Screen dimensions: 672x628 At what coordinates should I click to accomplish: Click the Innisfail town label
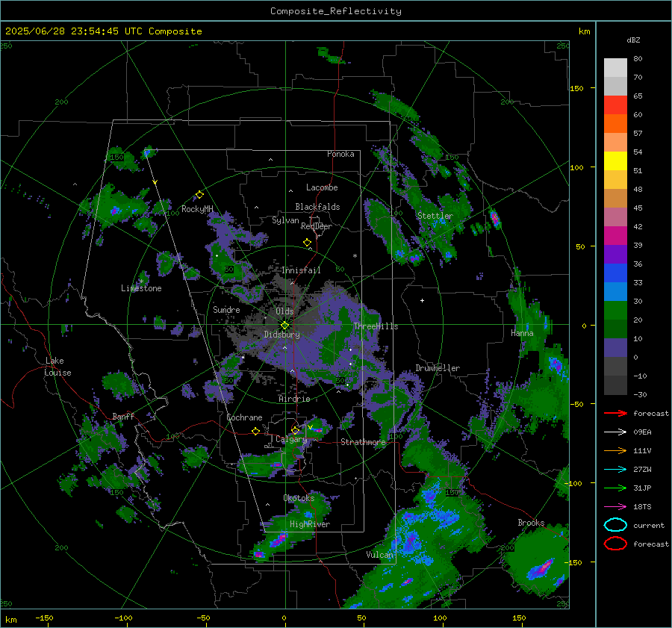coord(301,270)
